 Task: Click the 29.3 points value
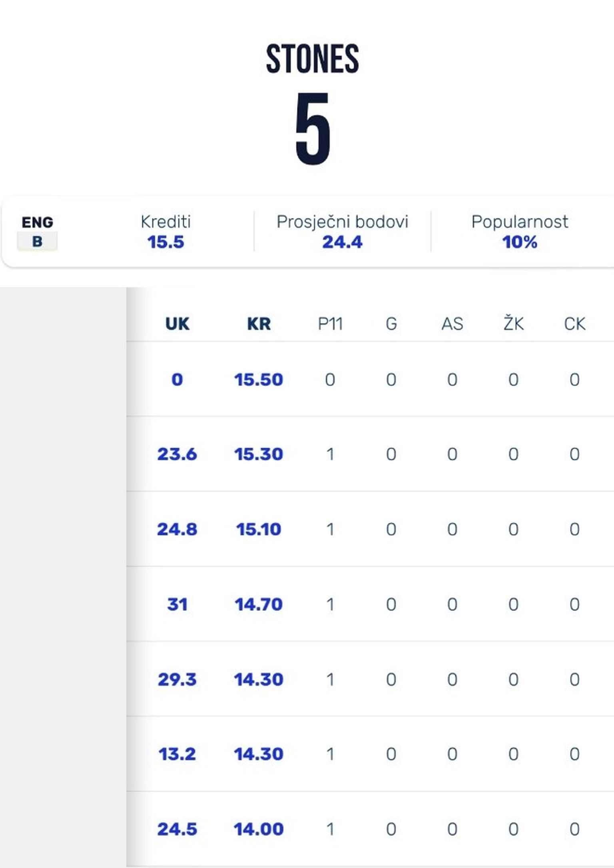pyautogui.click(x=177, y=679)
